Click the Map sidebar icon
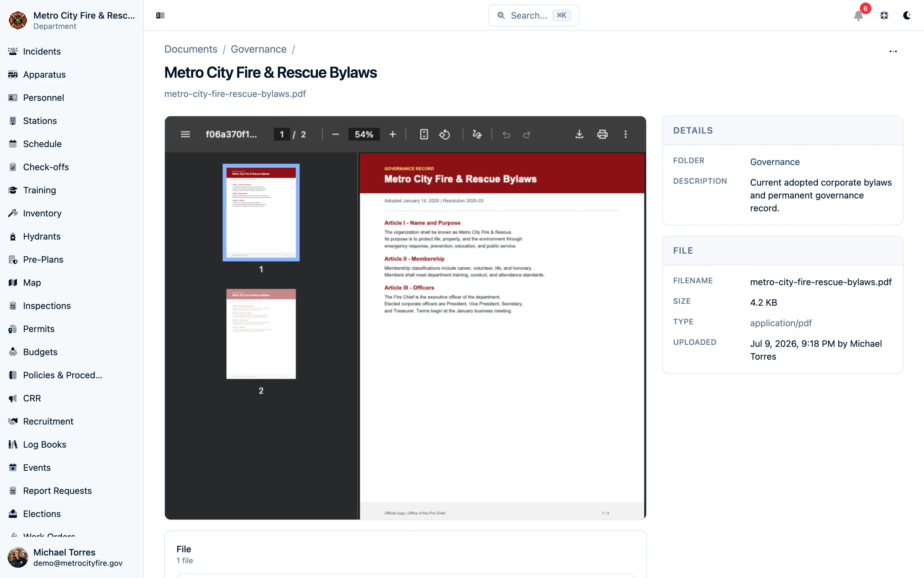Viewport: 924px width, 578px height. 13,283
